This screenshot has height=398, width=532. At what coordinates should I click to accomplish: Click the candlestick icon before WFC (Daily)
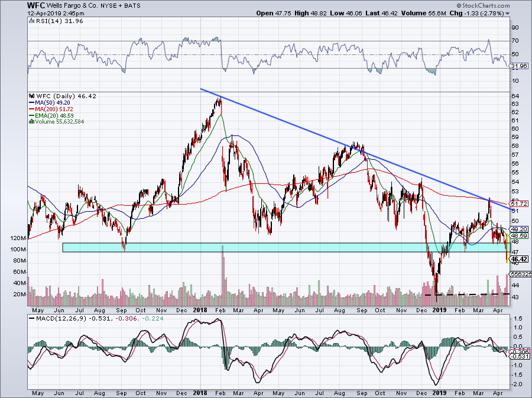[32, 96]
